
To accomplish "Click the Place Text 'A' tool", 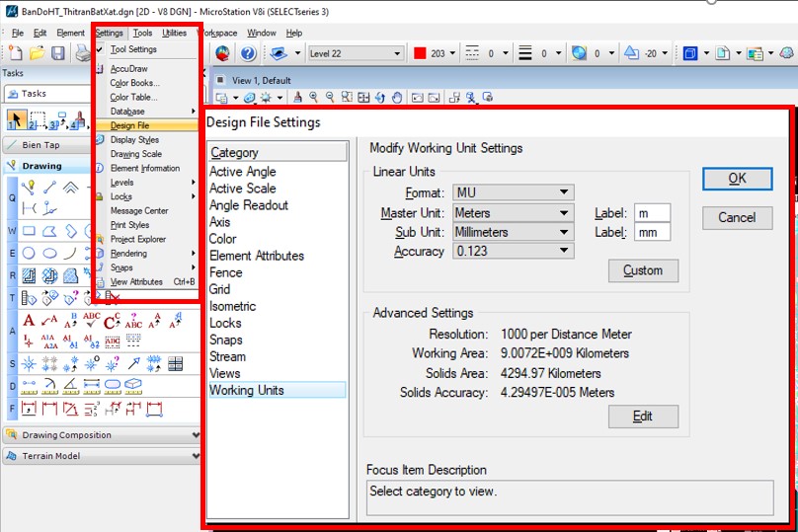I will pyautogui.click(x=29, y=320).
